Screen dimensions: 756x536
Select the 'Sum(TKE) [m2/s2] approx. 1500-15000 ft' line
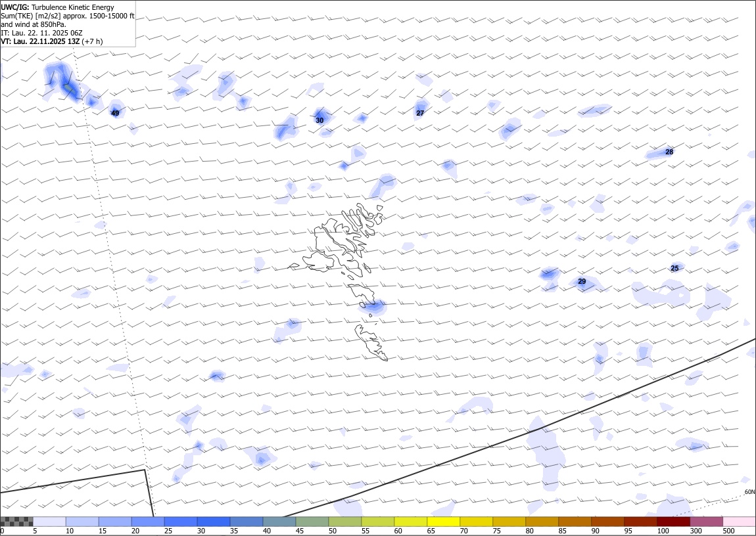pos(68,16)
